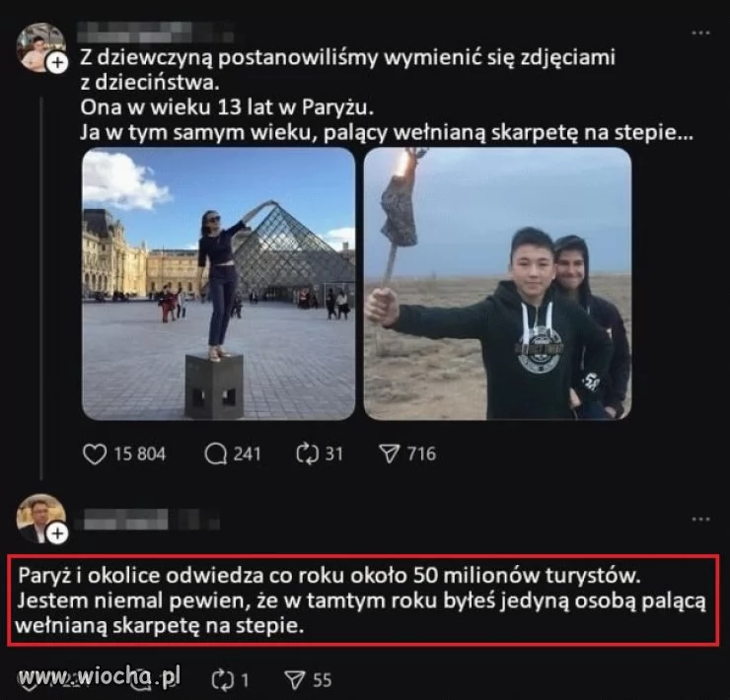The height and width of the screenshot is (700, 730).
Task: Visit the www.wiocha.pl watermark link
Action: tap(100, 676)
